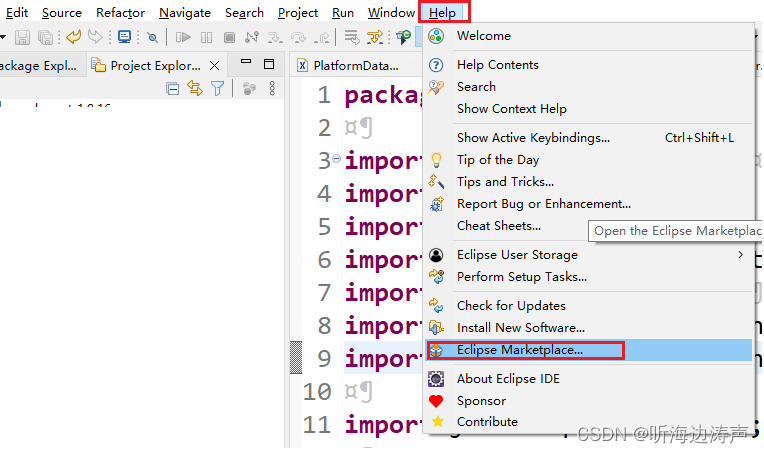Click the Resume debug icon
764x453 pixels.
pos(183,37)
